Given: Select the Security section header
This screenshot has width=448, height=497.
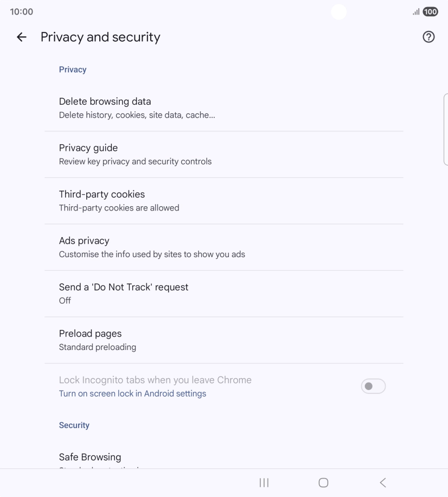Looking at the screenshot, I should 74,425.
